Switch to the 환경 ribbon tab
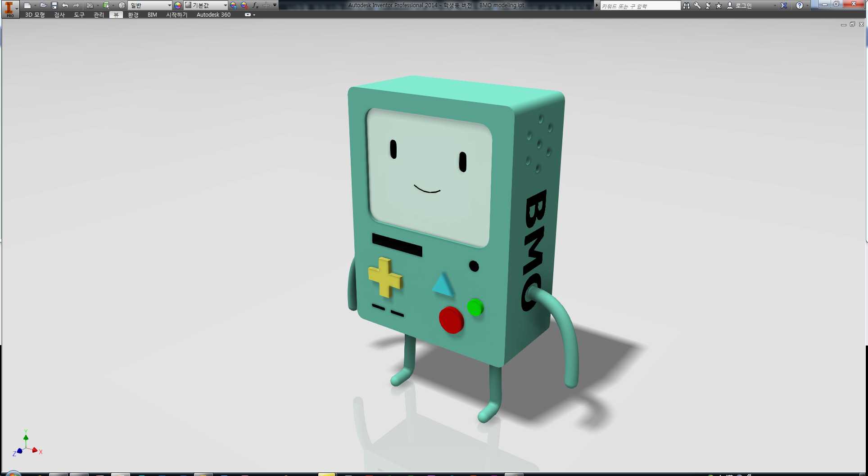Viewport: 868px width, 476px height. click(x=133, y=15)
